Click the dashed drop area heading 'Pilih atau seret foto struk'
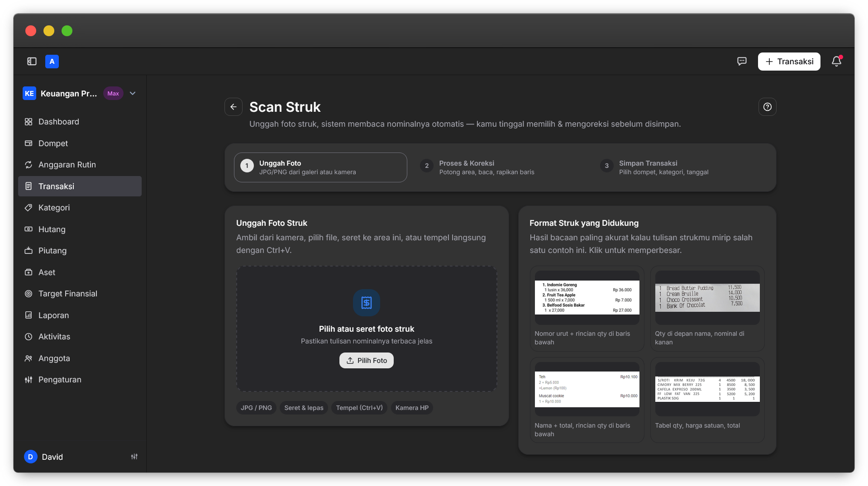Screen dimensions: 868x486 coord(367,329)
